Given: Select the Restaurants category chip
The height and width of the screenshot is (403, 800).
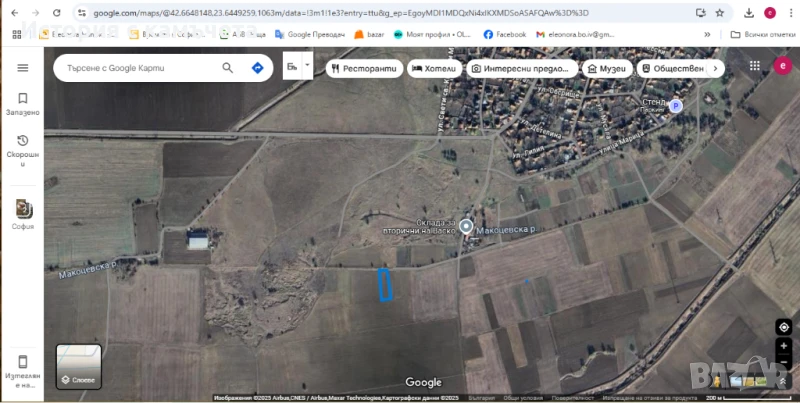Looking at the screenshot, I should (364, 69).
